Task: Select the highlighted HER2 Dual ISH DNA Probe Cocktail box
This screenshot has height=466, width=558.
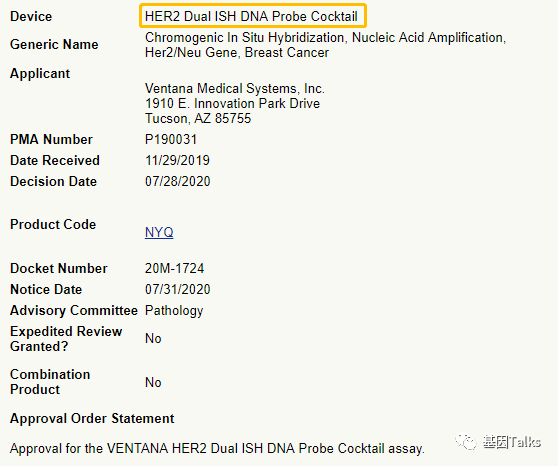Action: pos(253,16)
